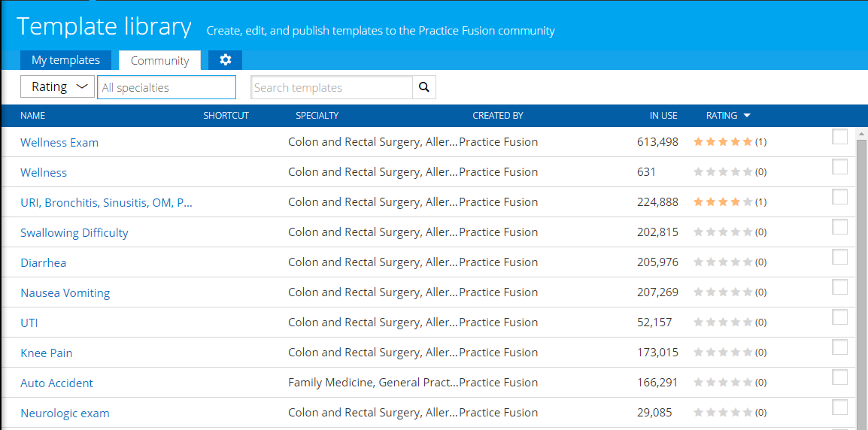Click the search magnifier icon
The height and width of the screenshot is (430, 868).
(x=424, y=87)
